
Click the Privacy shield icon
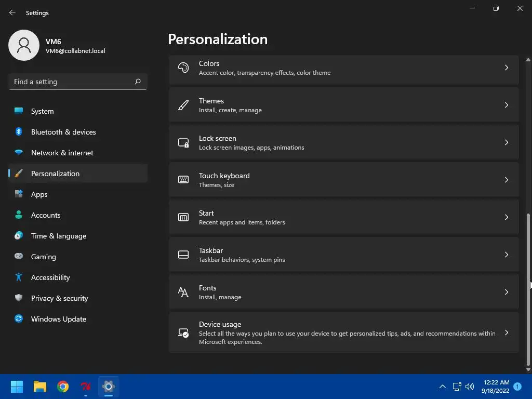(x=19, y=298)
